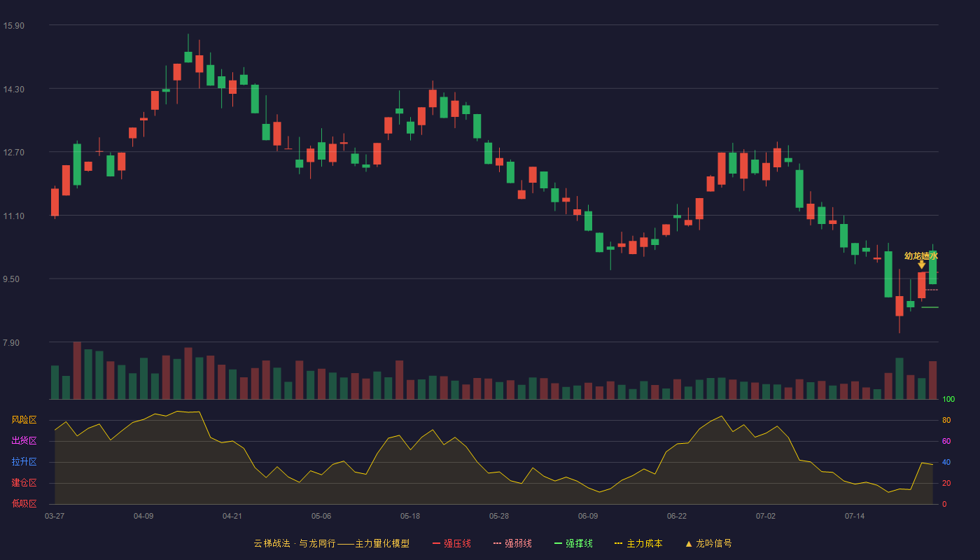This screenshot has height=560, width=980.
Task: Click the green 强撑线 legend line icon
Action: pos(558,544)
